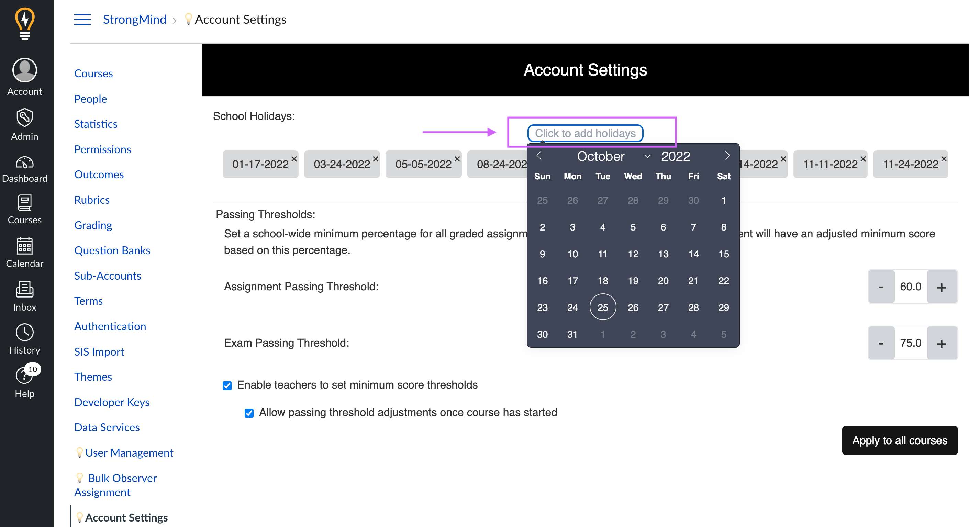Click the 75.0 exam threshold value

[x=910, y=343]
